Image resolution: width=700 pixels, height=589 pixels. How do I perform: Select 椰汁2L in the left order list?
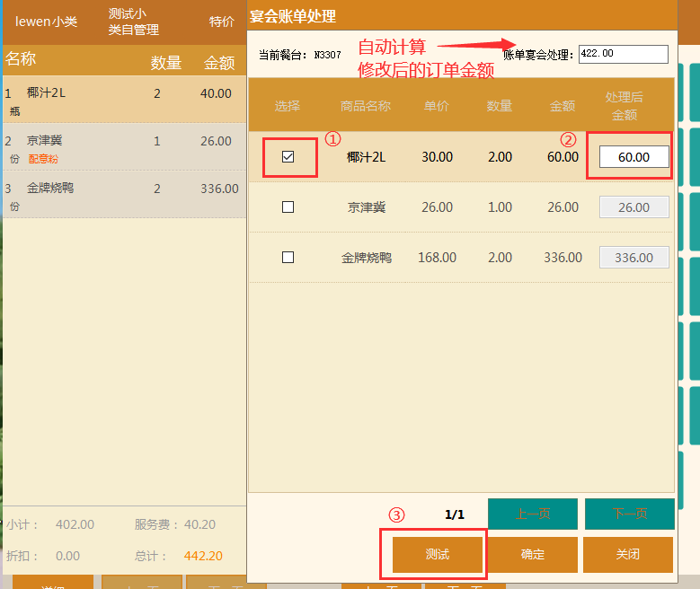123,99
